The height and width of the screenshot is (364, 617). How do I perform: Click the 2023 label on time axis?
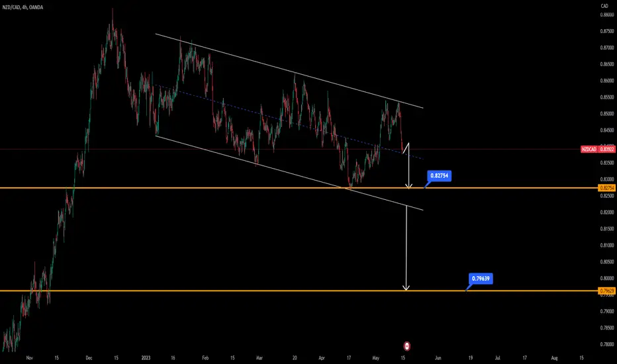[x=146, y=358]
